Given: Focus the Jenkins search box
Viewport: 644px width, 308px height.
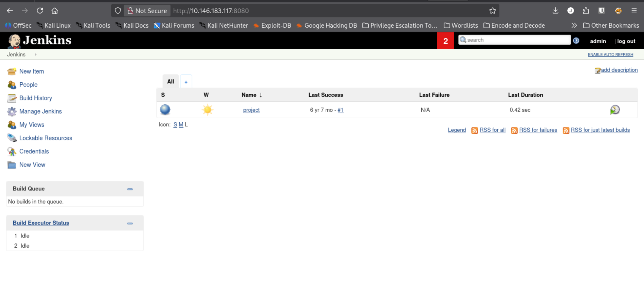Looking at the screenshot, I should [x=514, y=40].
